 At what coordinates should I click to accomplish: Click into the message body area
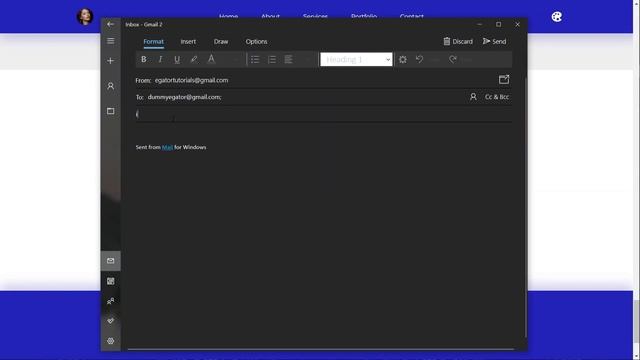point(323,237)
